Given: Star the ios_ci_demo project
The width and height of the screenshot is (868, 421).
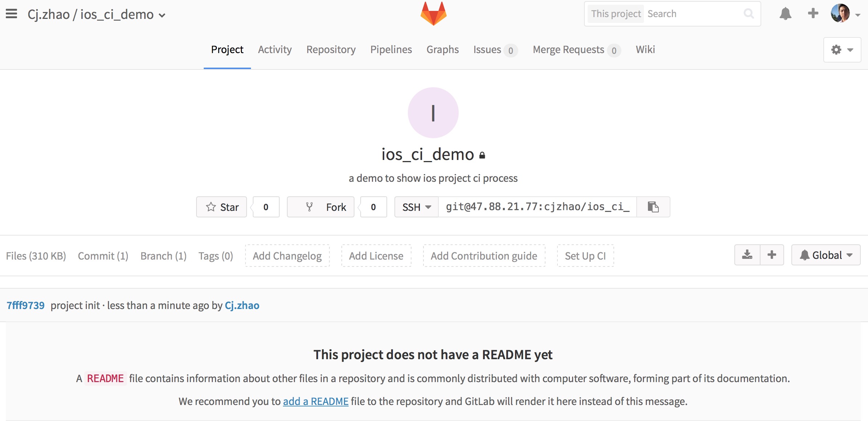Looking at the screenshot, I should coord(221,207).
